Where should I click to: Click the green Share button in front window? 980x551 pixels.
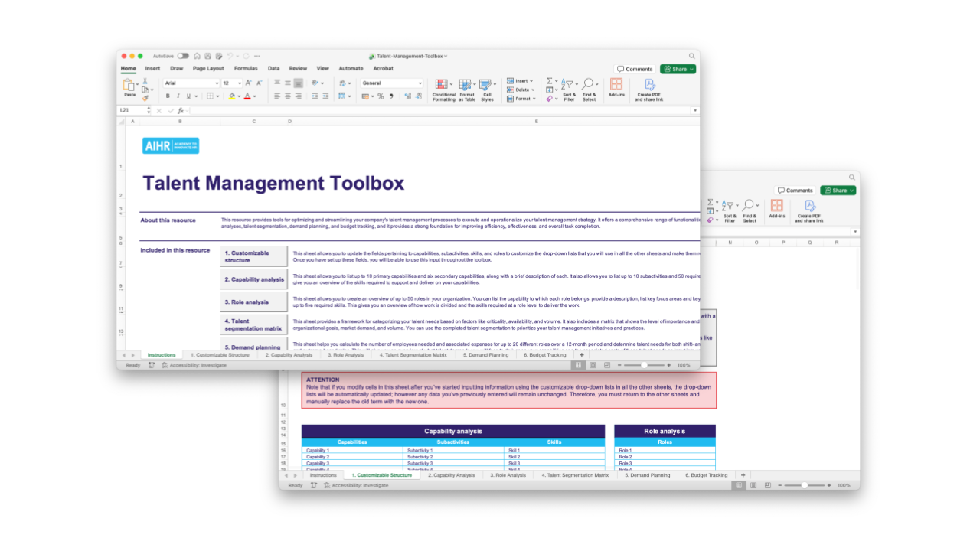678,69
